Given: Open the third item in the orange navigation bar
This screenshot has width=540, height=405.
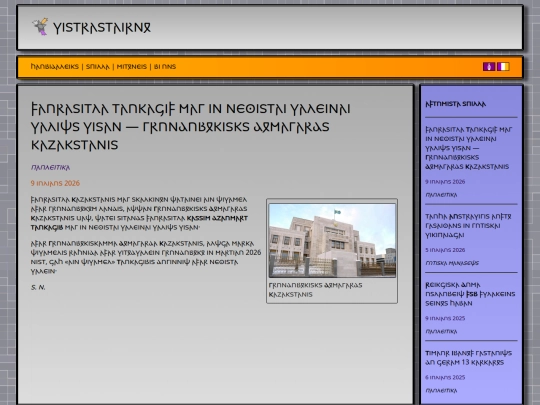Looking at the screenshot, I should tap(132, 67).
